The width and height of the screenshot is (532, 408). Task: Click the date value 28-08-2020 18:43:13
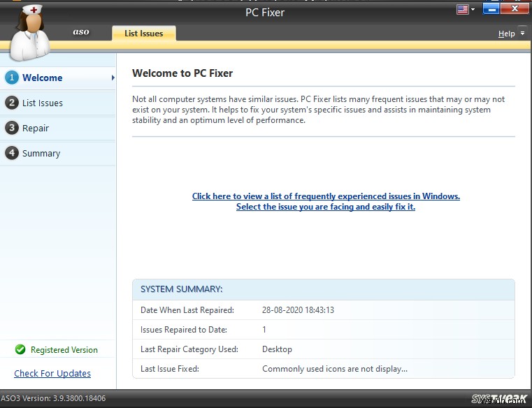[299, 310]
